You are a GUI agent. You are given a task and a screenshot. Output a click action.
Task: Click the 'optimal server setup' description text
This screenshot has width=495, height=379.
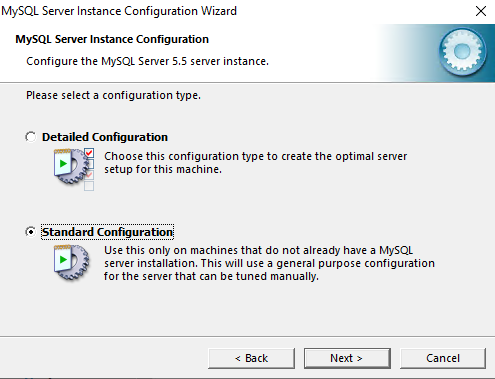pos(255,163)
